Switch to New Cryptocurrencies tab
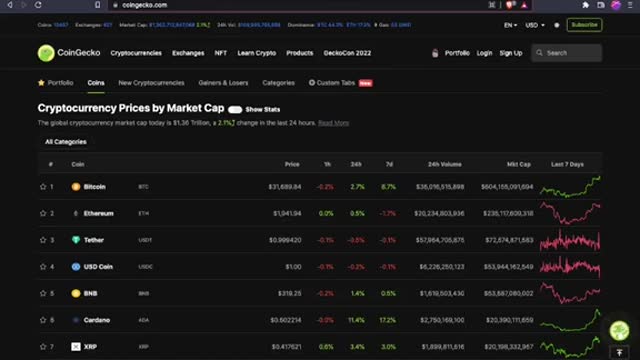This screenshot has width=640, height=360. (151, 83)
